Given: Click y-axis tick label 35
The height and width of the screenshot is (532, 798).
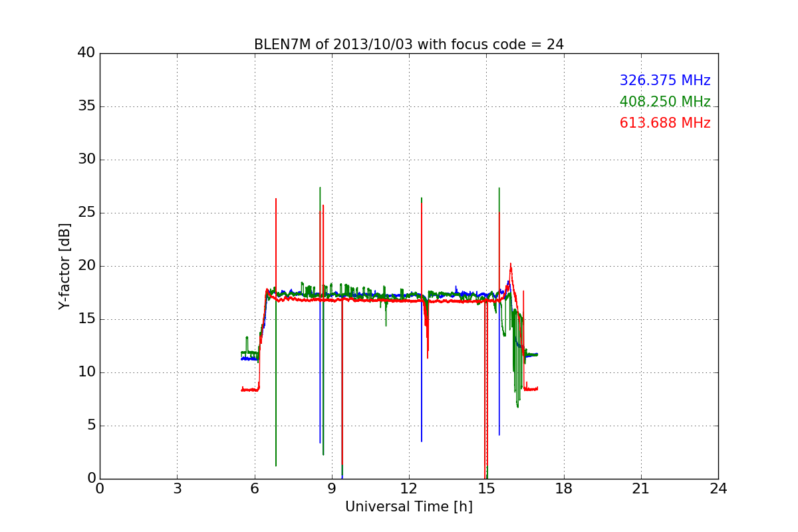Looking at the screenshot, I should click(86, 106).
